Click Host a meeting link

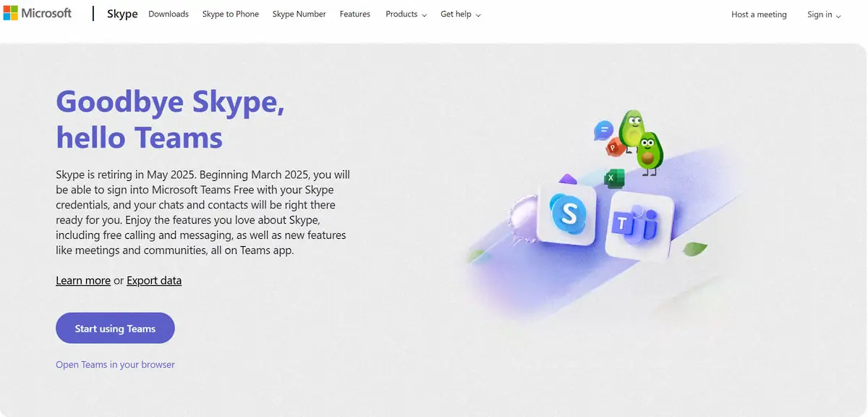[759, 14]
